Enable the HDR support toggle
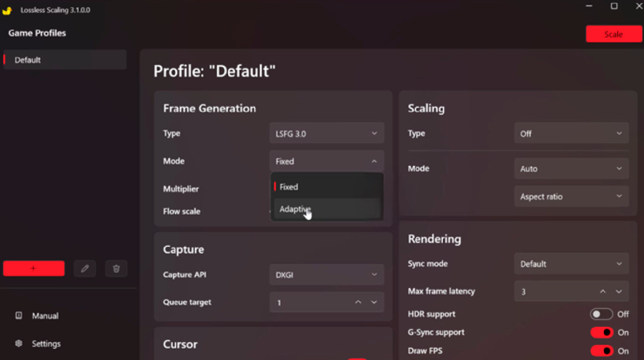The image size is (644, 360). point(602,314)
